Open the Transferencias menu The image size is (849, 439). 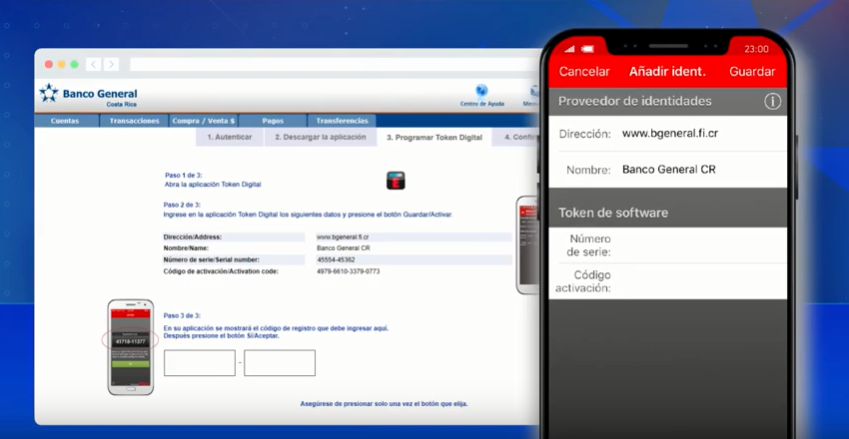(343, 121)
